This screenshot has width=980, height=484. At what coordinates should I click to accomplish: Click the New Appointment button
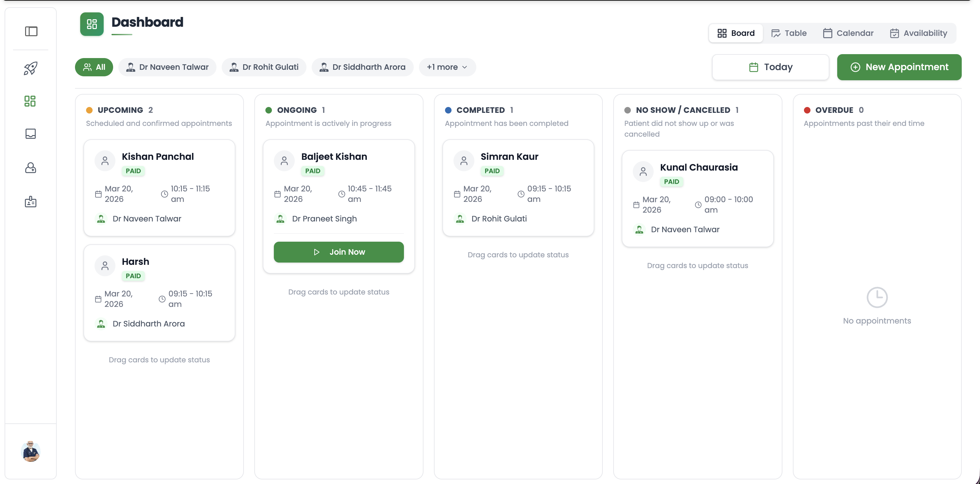click(x=899, y=67)
